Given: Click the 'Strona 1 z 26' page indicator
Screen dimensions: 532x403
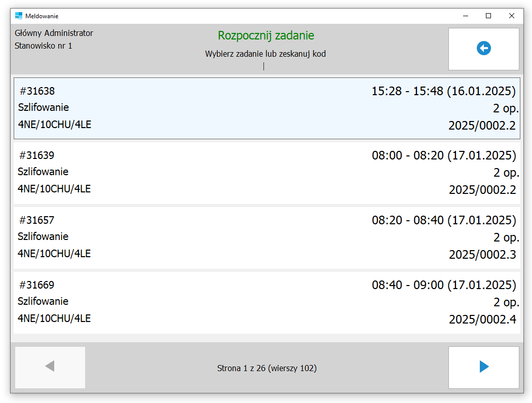Looking at the screenshot, I should [x=267, y=368].
